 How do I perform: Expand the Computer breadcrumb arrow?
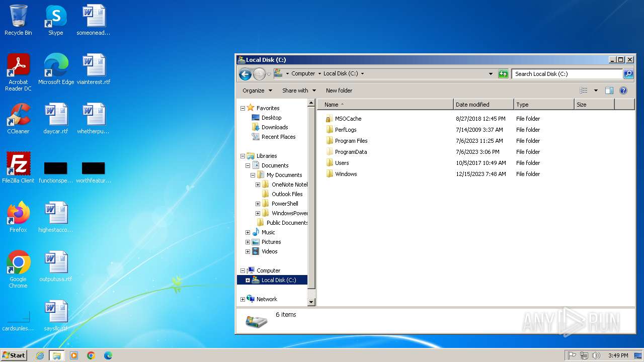pos(319,73)
